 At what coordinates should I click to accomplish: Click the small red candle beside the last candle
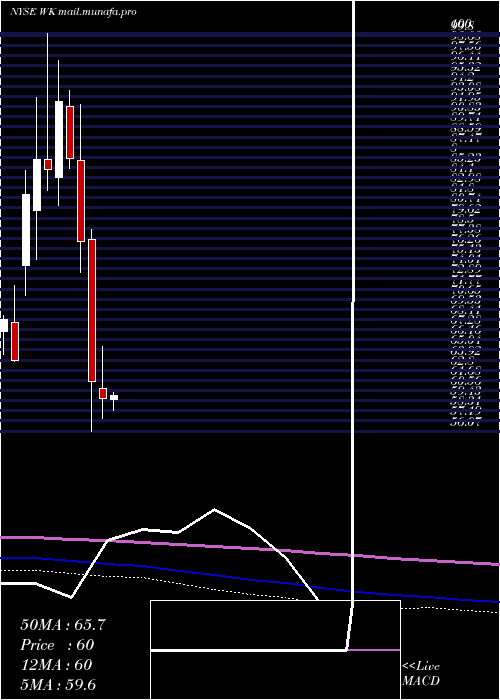pyautogui.click(x=103, y=393)
